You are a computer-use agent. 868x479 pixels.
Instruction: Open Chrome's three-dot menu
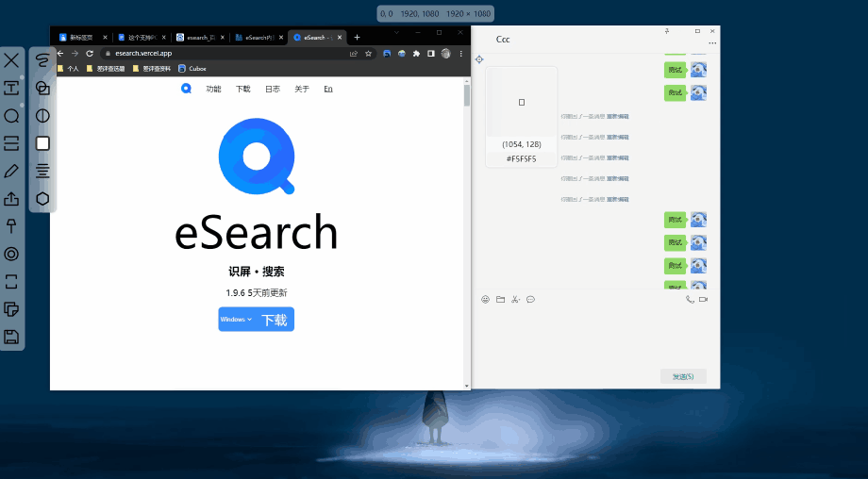461,54
